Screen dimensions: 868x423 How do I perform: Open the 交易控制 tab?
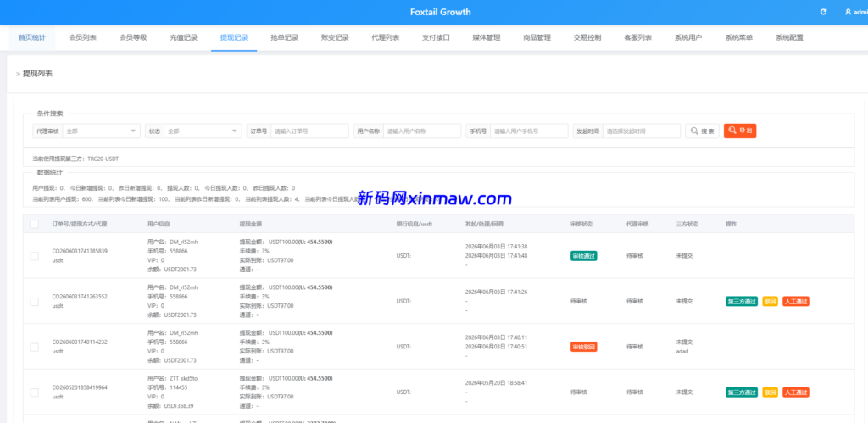[x=587, y=38]
